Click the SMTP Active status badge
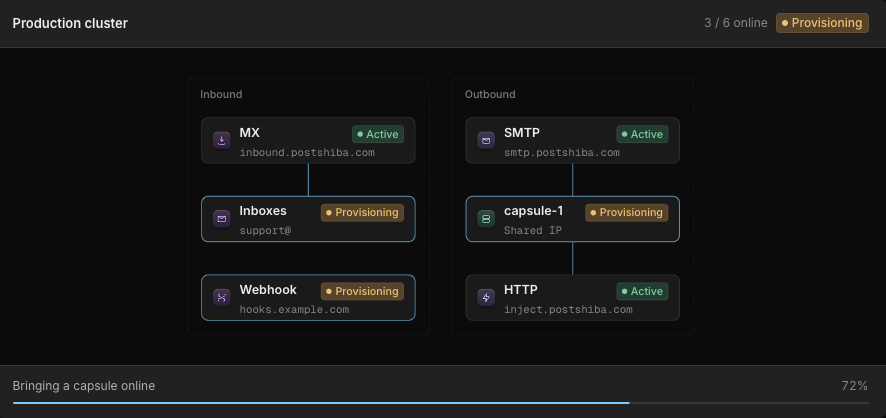 coord(642,134)
